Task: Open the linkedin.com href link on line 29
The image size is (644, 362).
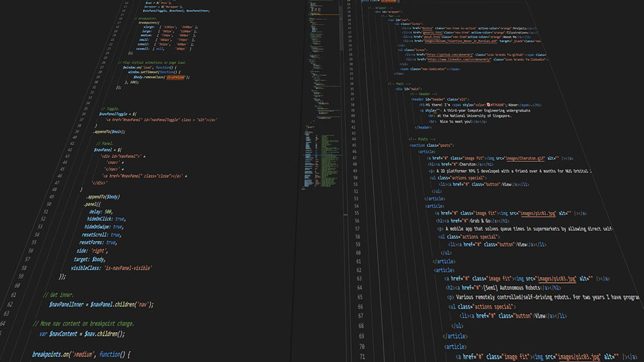Action: 459,60
